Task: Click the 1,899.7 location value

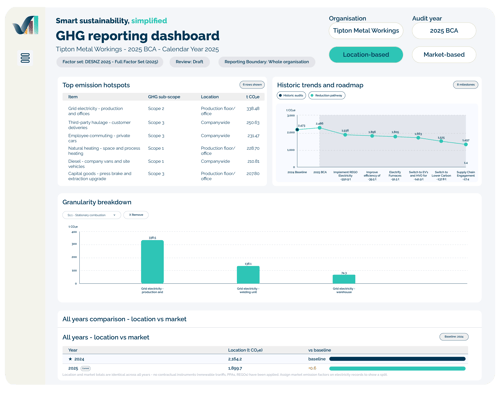Action: pyautogui.click(x=235, y=368)
